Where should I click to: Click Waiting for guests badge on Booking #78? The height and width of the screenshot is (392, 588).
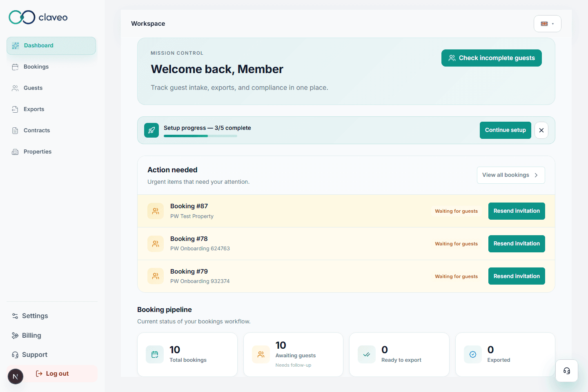[x=456, y=244]
